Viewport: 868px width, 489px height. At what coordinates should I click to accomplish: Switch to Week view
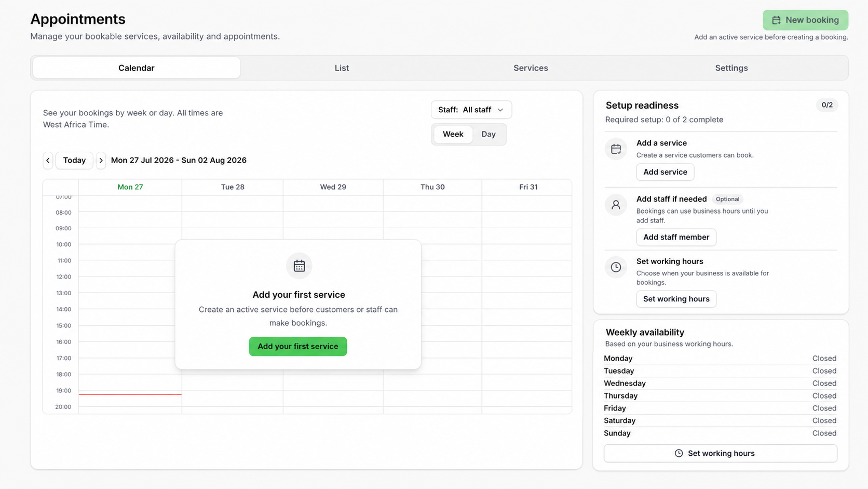point(453,134)
